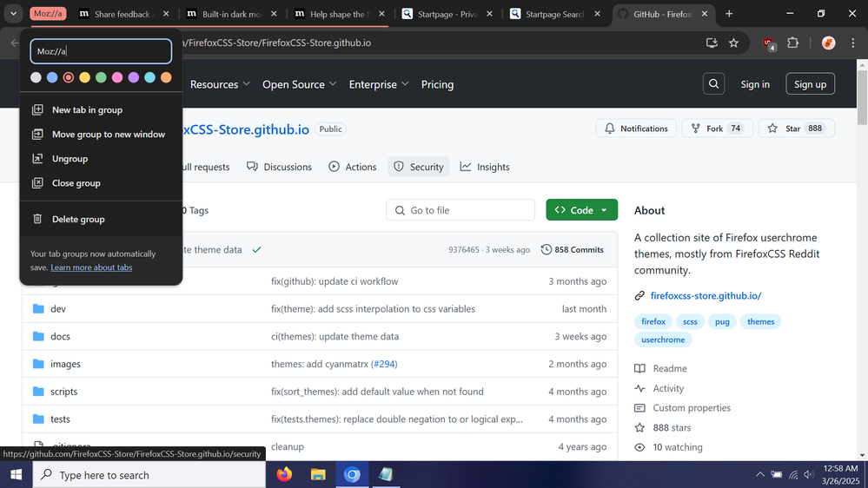Open the Insights tab
Viewport: 868px width, 488px height.
[485, 167]
